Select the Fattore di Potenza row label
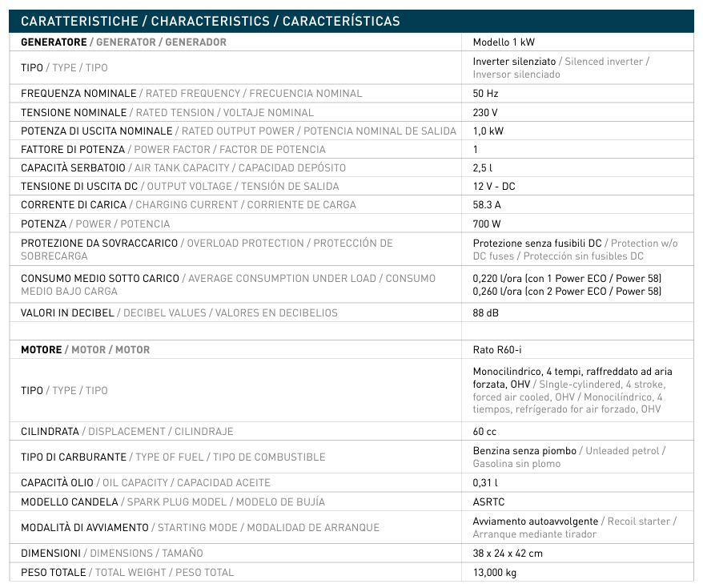703x588 pixels. click(x=73, y=150)
